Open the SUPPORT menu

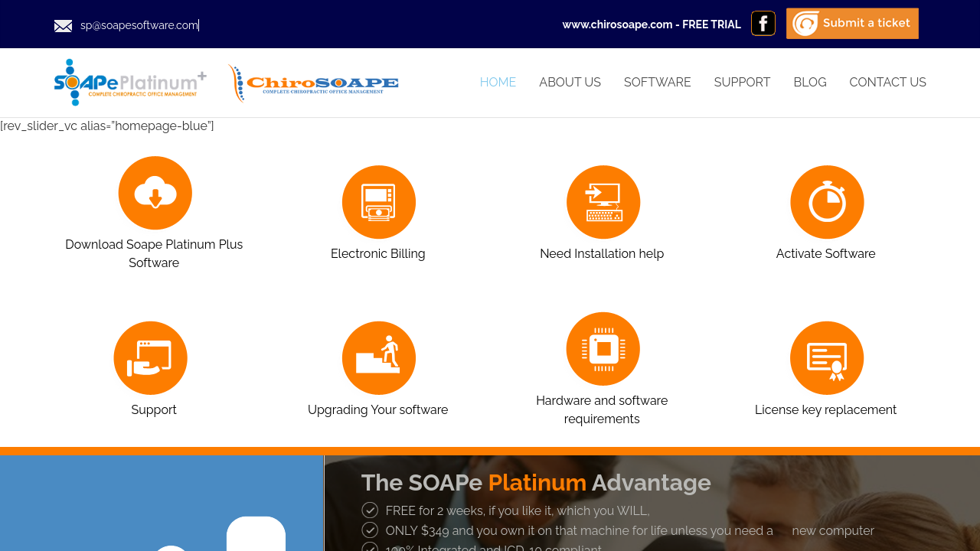click(742, 82)
